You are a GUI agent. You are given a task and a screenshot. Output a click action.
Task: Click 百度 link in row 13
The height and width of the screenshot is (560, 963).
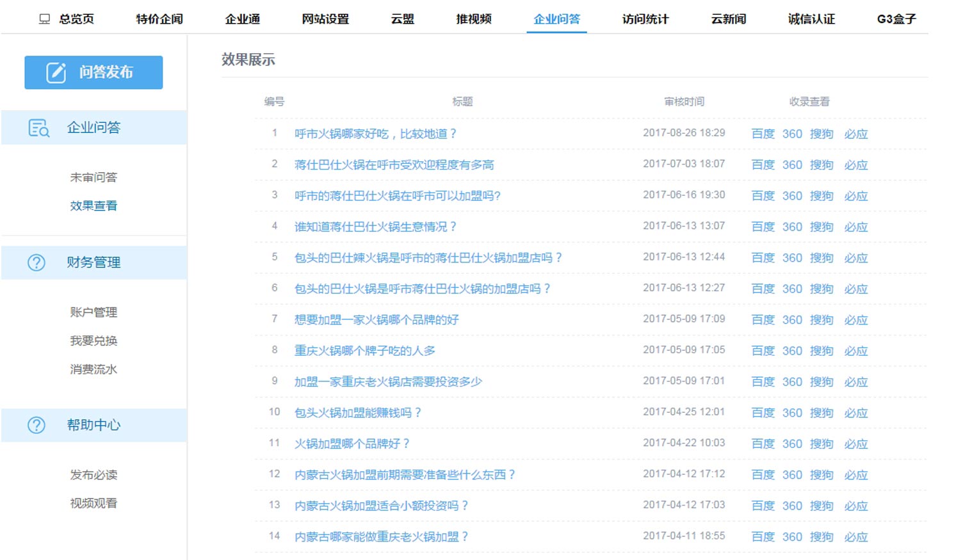click(x=763, y=506)
